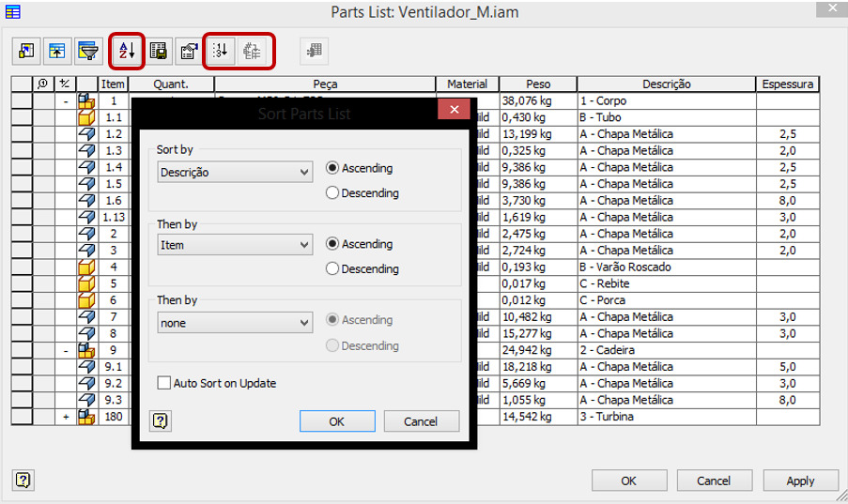Click the 'C - Porca' description cell
848x504 pixels.
pos(667,300)
